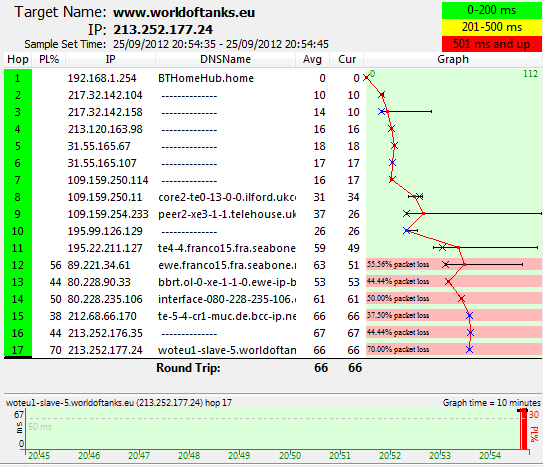The height and width of the screenshot is (467, 543).
Task: Select te-5-4-cr1-muc.de.bcc-ip DNS name
Action: pyautogui.click(x=227, y=316)
